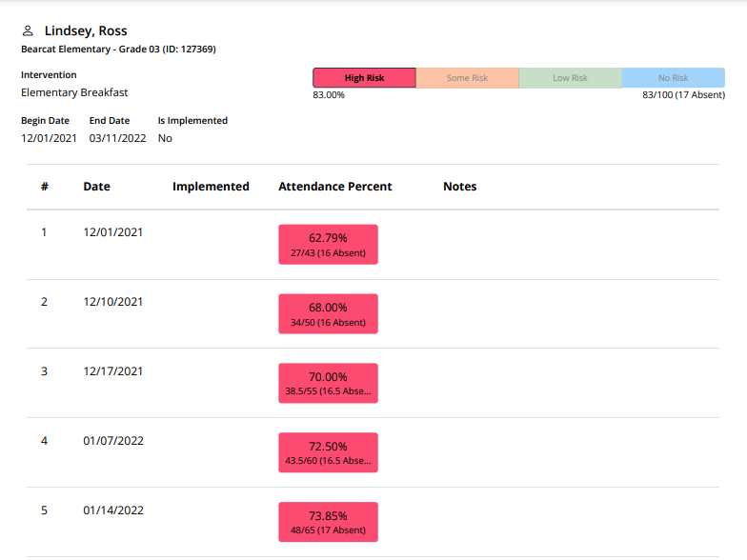Click the Elementary Breakfast intervention name
Screen dimensions: 747x560
click(74, 92)
